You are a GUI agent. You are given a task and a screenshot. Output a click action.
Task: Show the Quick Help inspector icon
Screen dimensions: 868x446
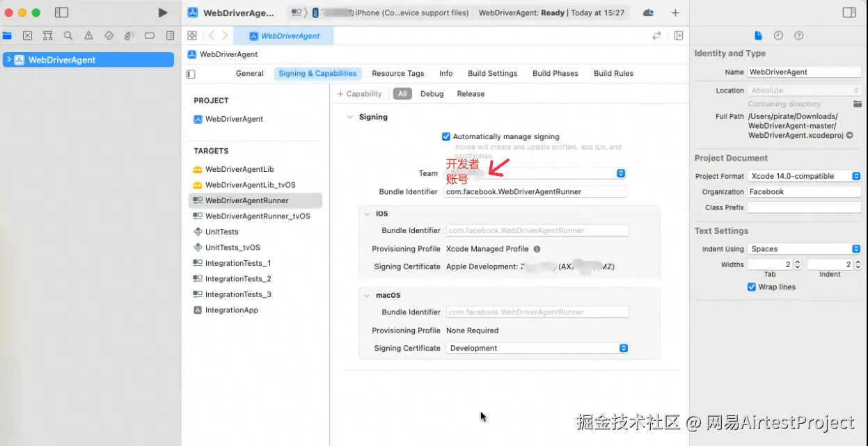[x=798, y=35]
